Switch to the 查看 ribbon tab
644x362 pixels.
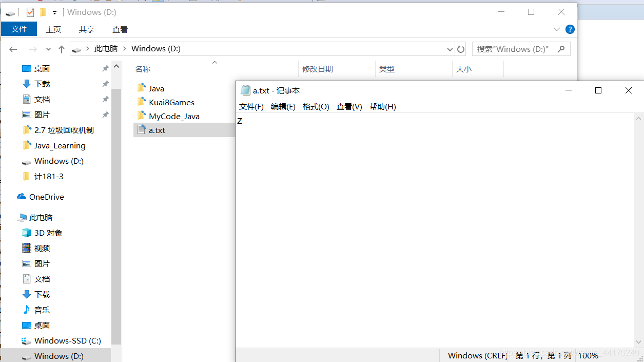coord(120,30)
